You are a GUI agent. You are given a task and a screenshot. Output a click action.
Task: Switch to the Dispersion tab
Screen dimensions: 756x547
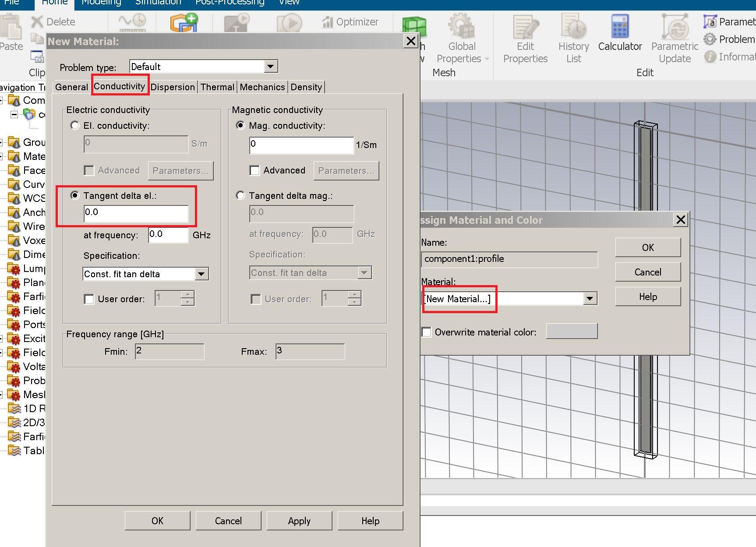point(173,87)
